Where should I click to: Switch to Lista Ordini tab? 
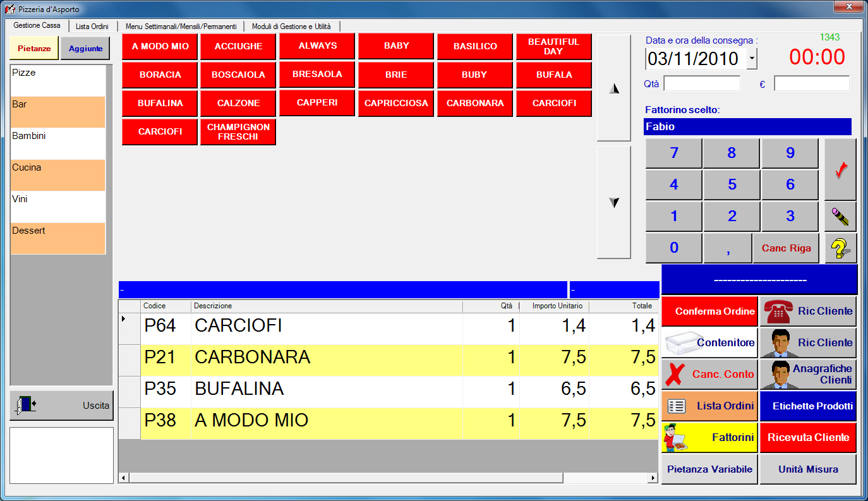pos(92,27)
